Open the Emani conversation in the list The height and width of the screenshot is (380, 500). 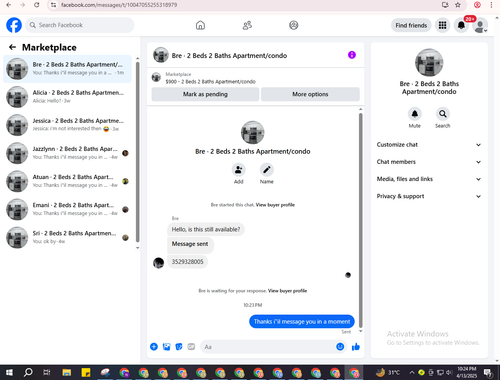click(x=67, y=209)
